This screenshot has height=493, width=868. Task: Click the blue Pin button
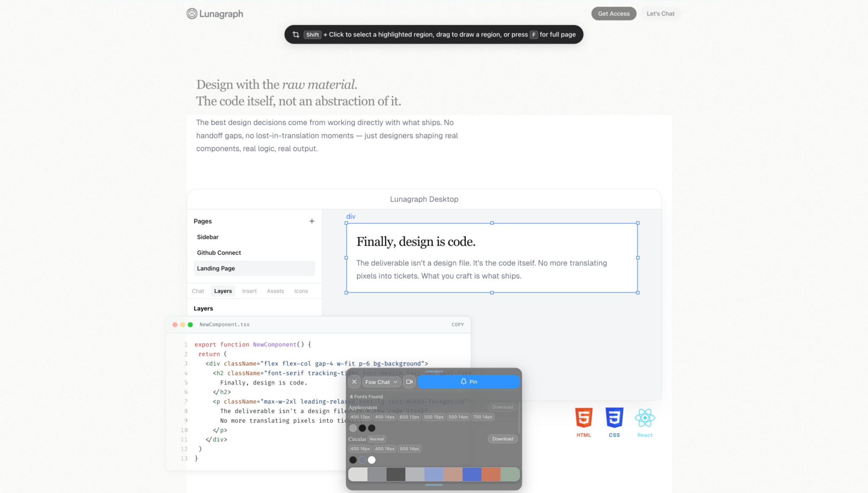[x=469, y=382]
